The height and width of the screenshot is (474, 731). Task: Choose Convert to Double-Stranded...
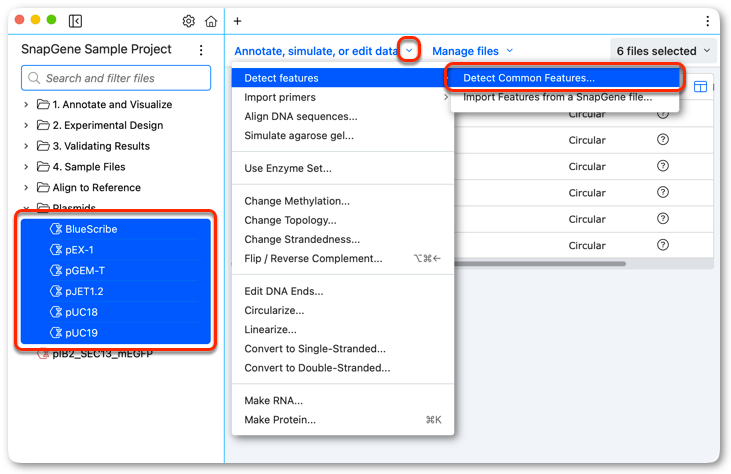coord(343,368)
